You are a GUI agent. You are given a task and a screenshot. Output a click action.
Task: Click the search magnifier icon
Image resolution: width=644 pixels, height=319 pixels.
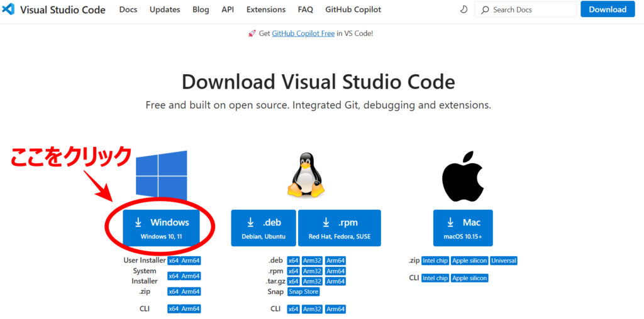485,9
